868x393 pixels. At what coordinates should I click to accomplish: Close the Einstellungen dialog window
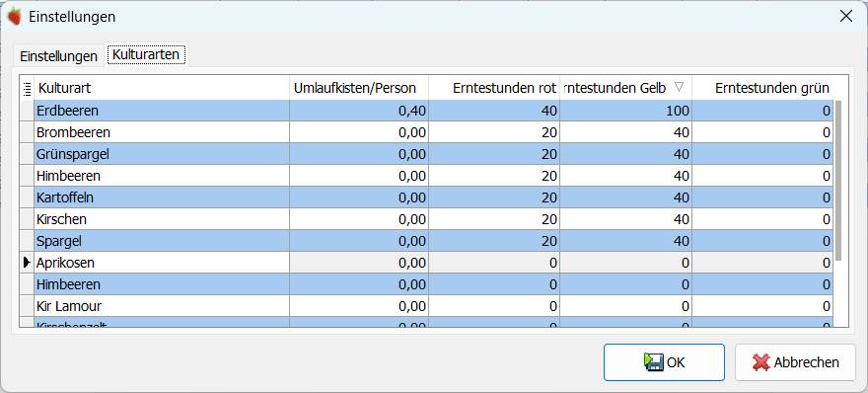(846, 16)
